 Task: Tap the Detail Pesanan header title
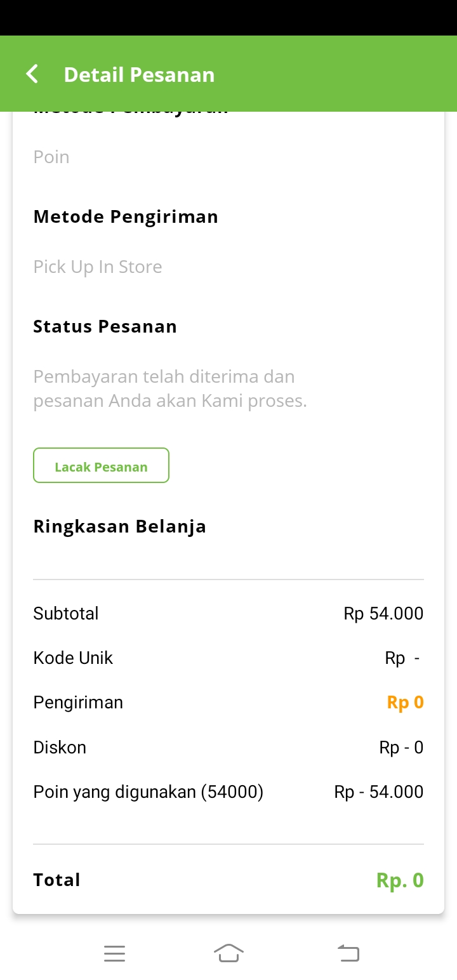pyautogui.click(x=139, y=75)
